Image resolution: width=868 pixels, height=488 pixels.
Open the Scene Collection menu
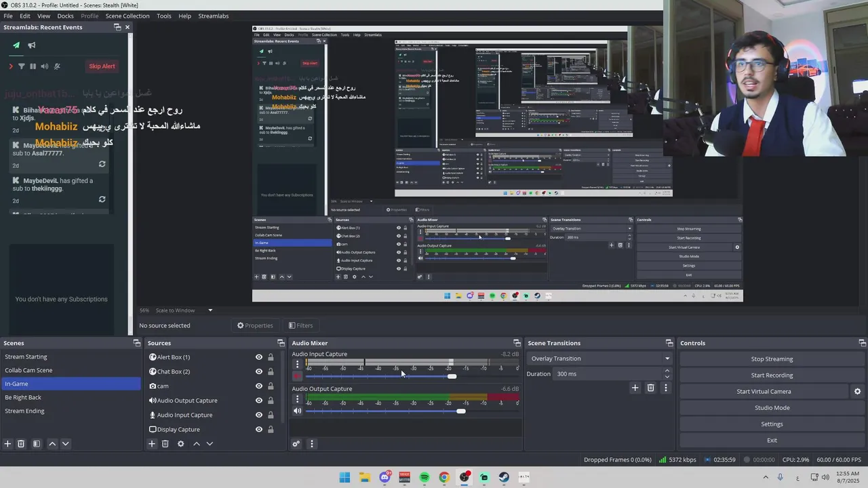click(x=127, y=16)
